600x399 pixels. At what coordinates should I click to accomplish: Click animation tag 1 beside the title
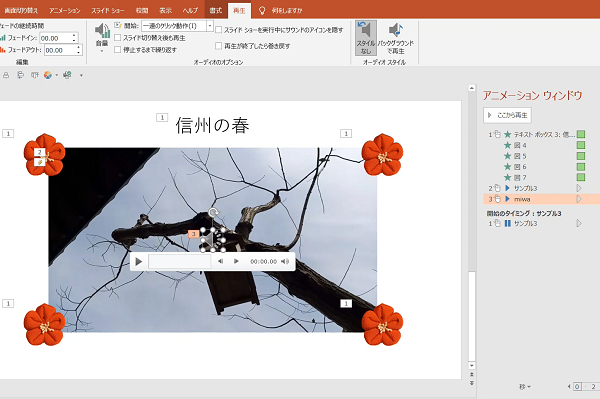(162, 117)
